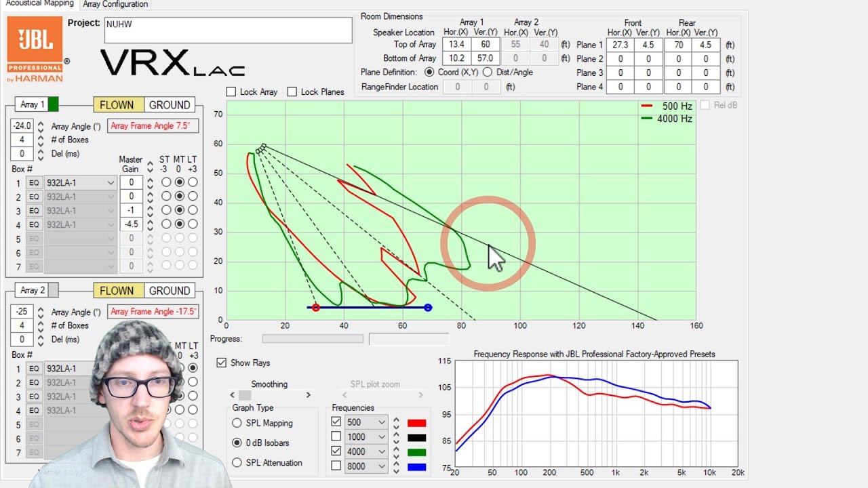Open the 8000 Hz frequency dropdown

(x=366, y=466)
